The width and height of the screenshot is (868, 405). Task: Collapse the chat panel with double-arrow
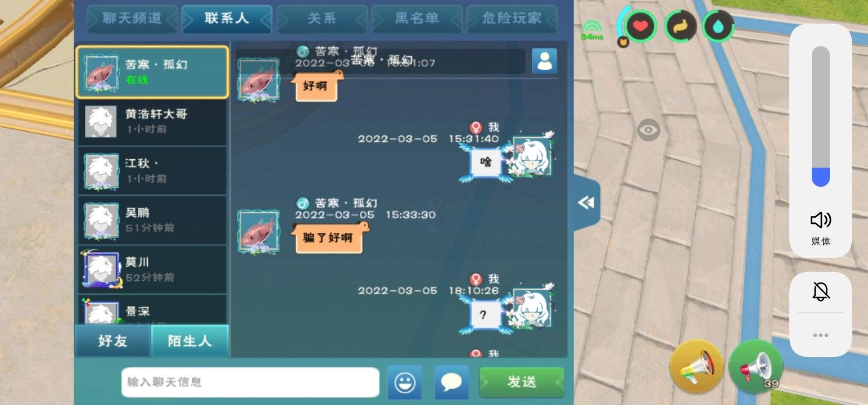point(586,202)
